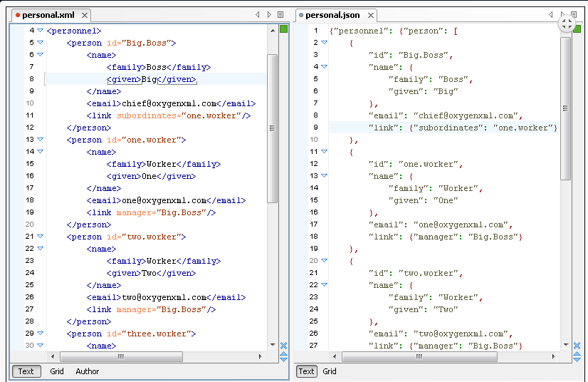Click the split editor arrows icon in JSON pane

coord(577,356)
